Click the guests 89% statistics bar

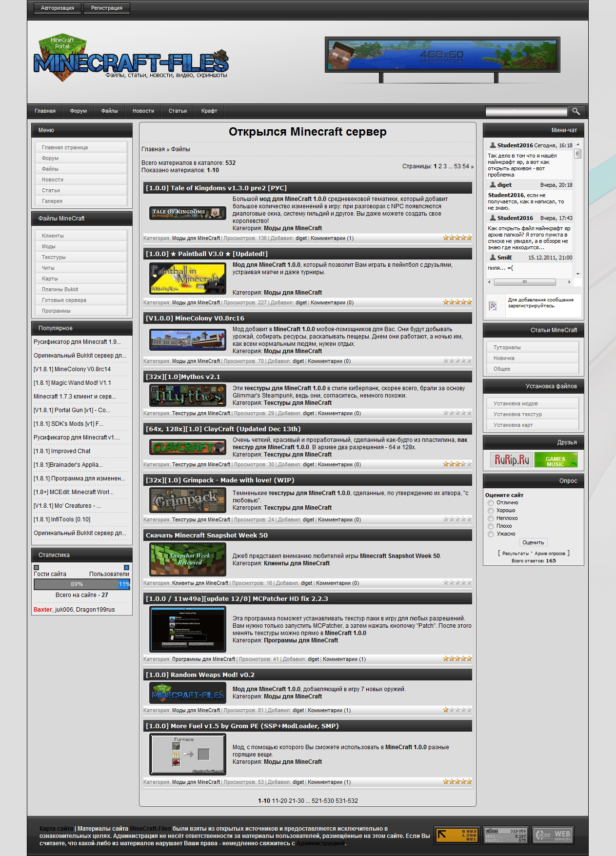coord(76,584)
